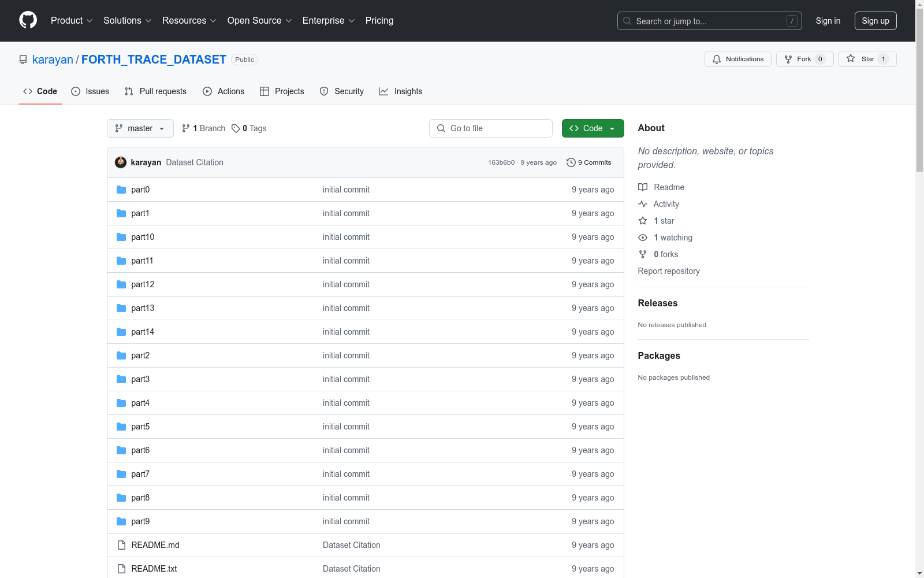Screen dimensions: 924x578
Task: Click the part0 folder icon
Action: coord(121,190)
